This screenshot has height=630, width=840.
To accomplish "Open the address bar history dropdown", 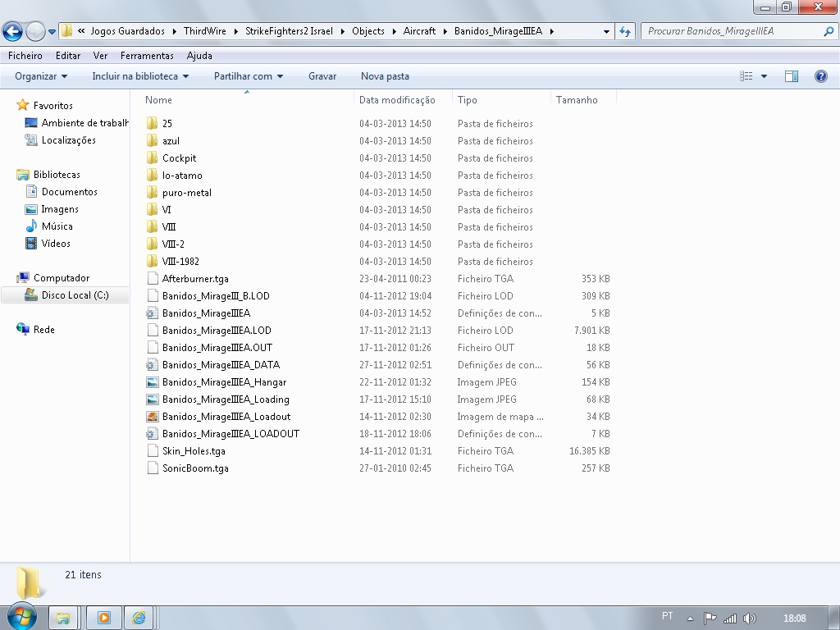I will [x=606, y=31].
